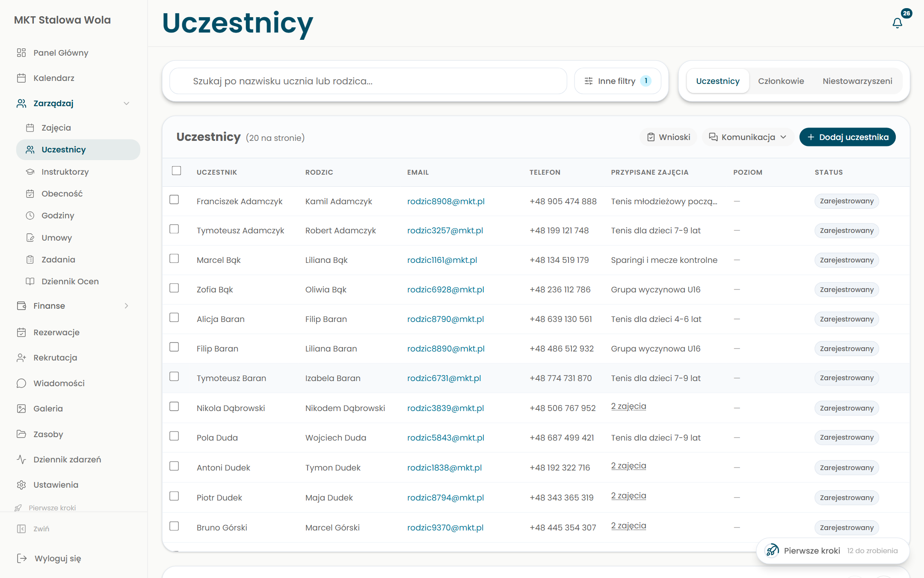Open notifications bell icon

(x=897, y=23)
